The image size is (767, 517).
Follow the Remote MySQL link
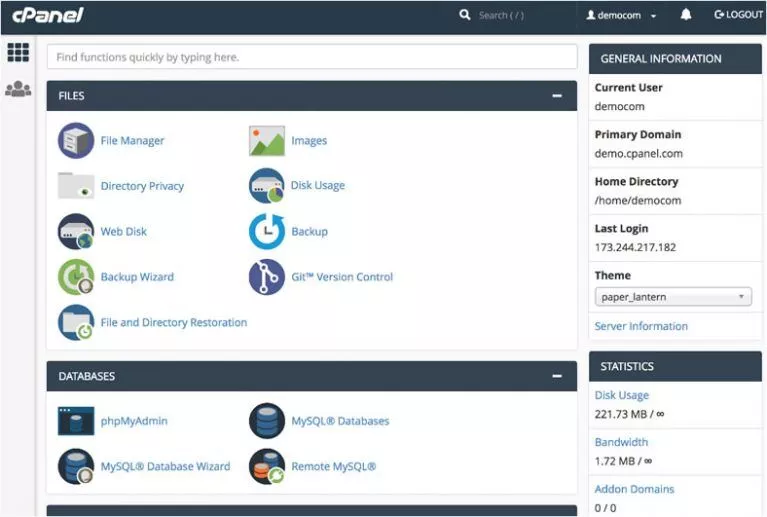coord(334,467)
